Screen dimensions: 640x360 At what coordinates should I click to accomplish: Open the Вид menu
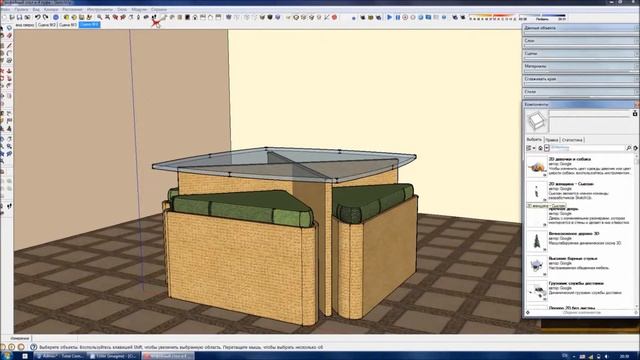coord(36,9)
